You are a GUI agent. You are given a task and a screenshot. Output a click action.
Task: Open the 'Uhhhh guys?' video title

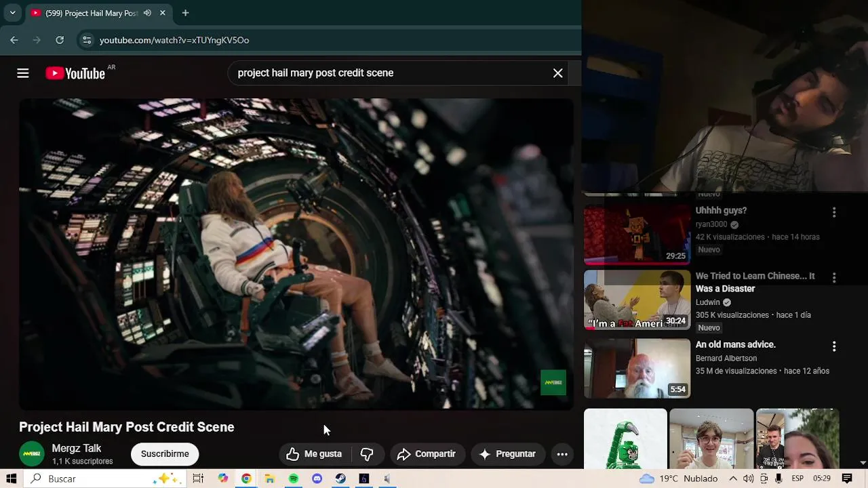(x=721, y=211)
